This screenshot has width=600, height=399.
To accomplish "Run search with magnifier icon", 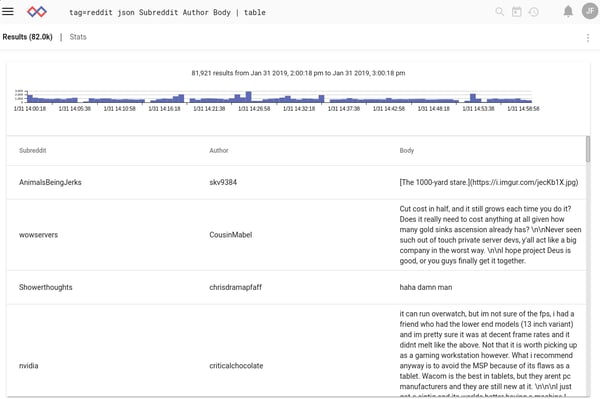I will 499,12.
